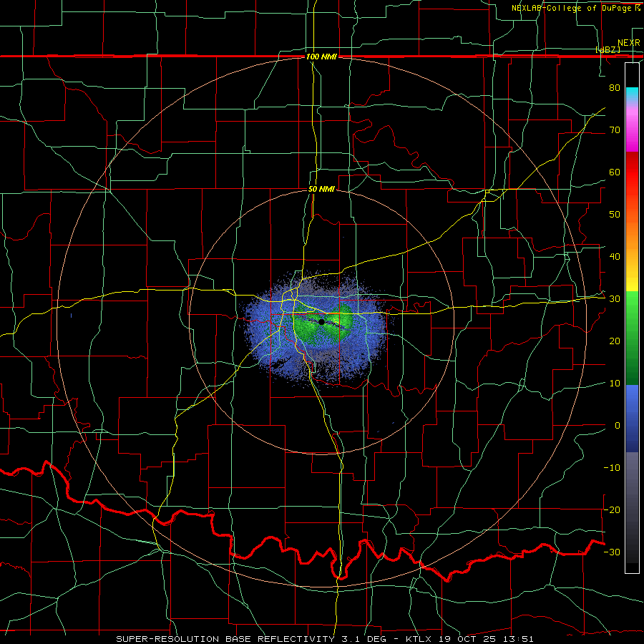Click the 70 value on dBZ scale
This screenshot has height=644, width=644.
615,130
